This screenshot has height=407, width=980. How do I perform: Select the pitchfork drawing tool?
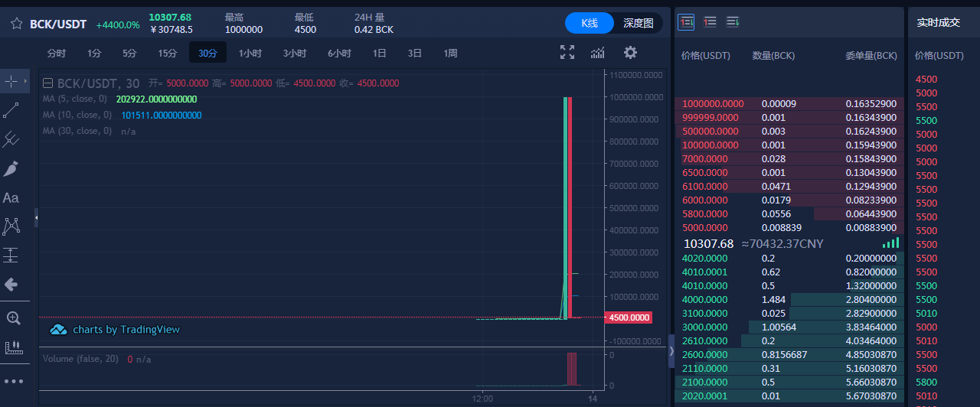(11, 139)
